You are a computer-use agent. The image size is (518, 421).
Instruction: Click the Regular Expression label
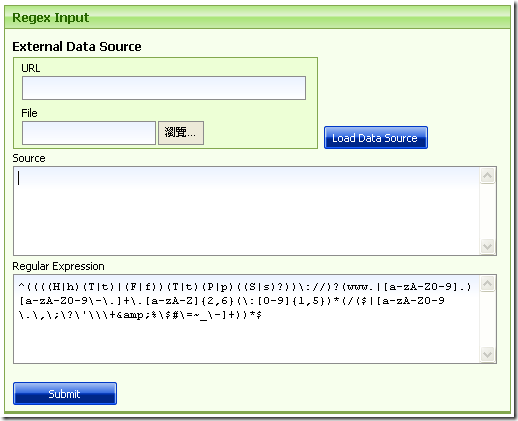(58, 266)
